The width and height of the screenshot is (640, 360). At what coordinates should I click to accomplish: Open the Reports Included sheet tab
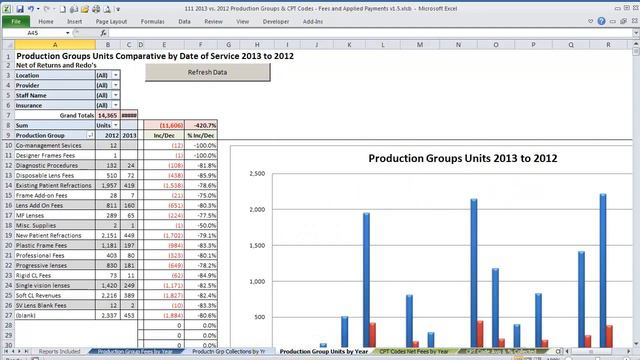(x=60, y=351)
